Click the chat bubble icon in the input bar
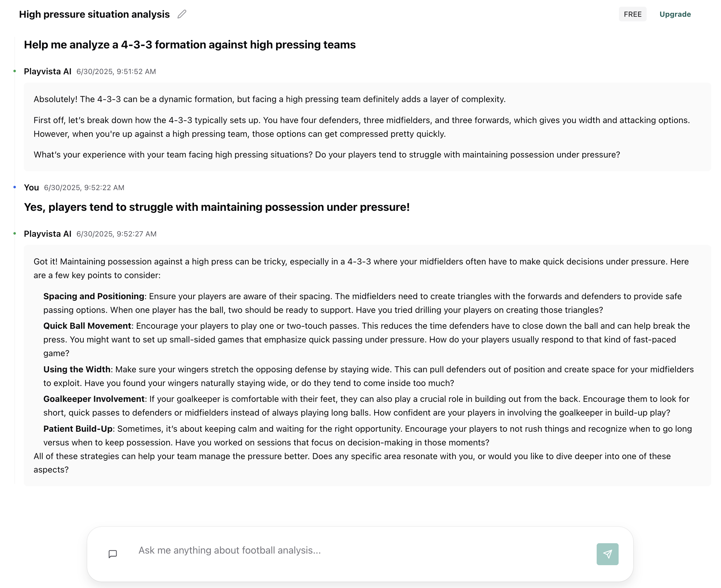 [x=112, y=554]
